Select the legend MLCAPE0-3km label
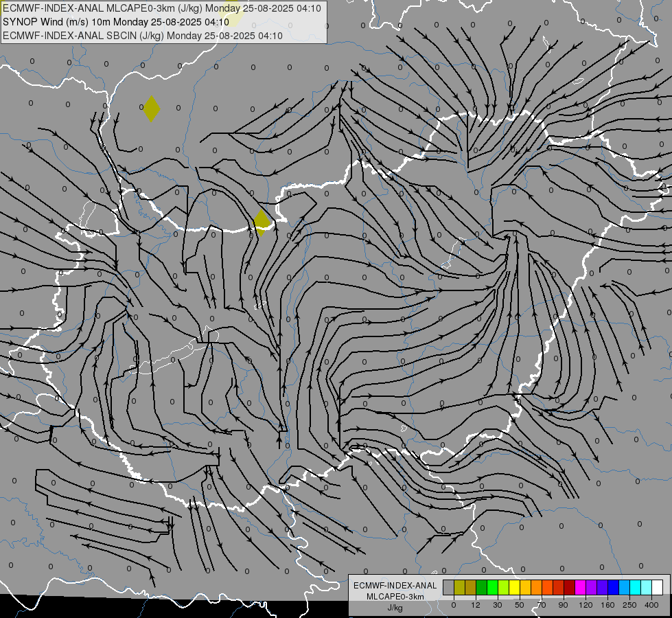672x618 pixels. coord(395,597)
